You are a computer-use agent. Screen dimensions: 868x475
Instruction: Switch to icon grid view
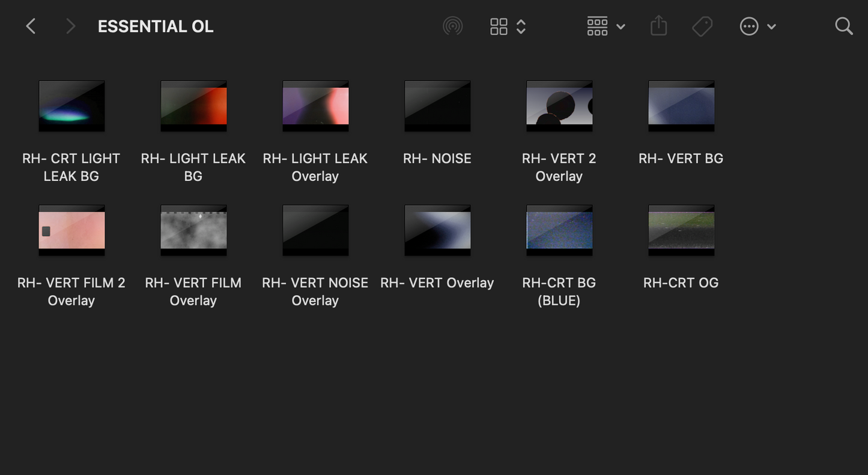click(x=499, y=26)
